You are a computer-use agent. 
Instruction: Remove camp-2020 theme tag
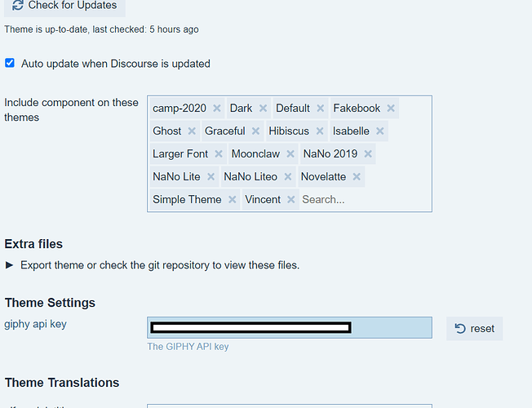tap(217, 109)
